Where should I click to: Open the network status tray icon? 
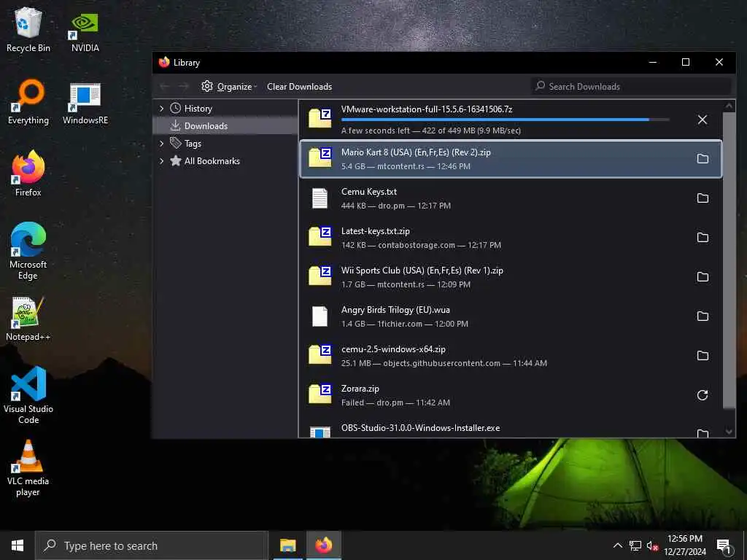coord(635,545)
